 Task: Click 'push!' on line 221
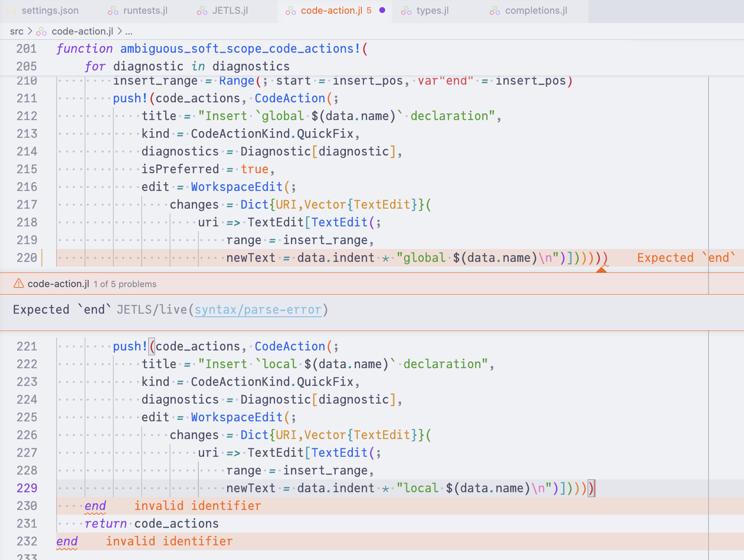click(x=130, y=346)
